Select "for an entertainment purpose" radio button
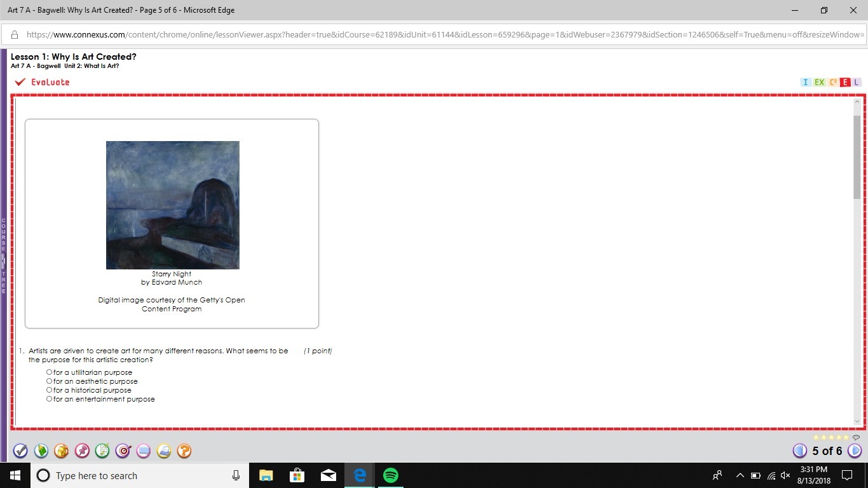Image resolution: width=868 pixels, height=488 pixels. (x=50, y=399)
